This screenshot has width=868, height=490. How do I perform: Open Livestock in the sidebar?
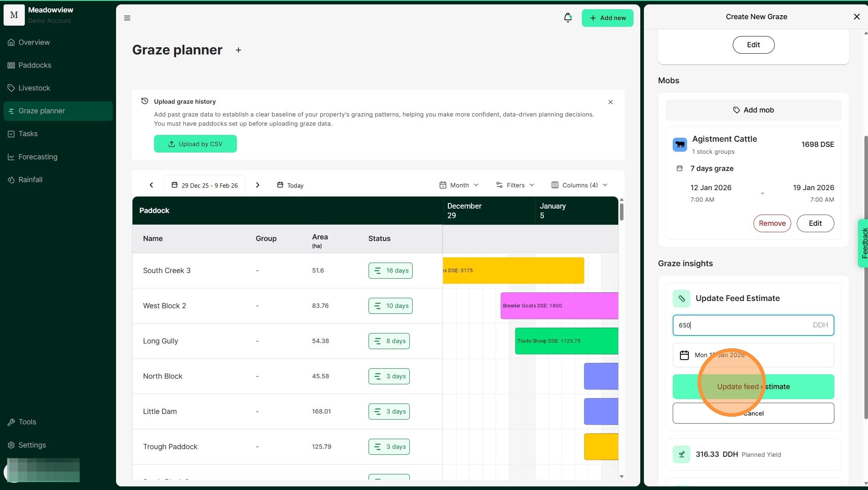click(x=34, y=88)
